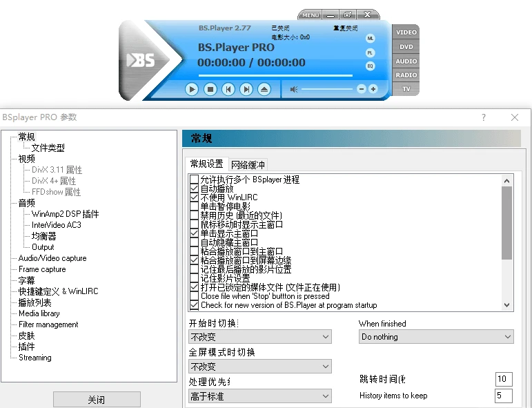Select InterVideo AC3 tree item
This screenshot has height=408, width=532.
(x=57, y=225)
